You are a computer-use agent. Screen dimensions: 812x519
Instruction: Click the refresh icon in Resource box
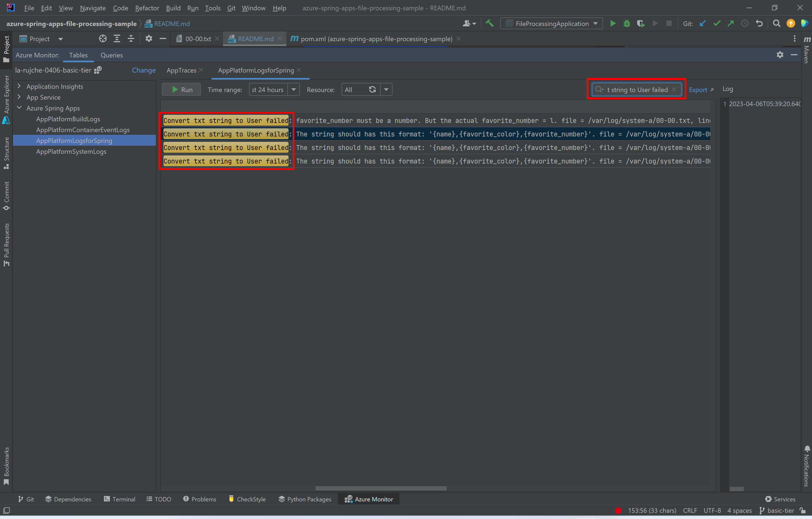pos(372,90)
